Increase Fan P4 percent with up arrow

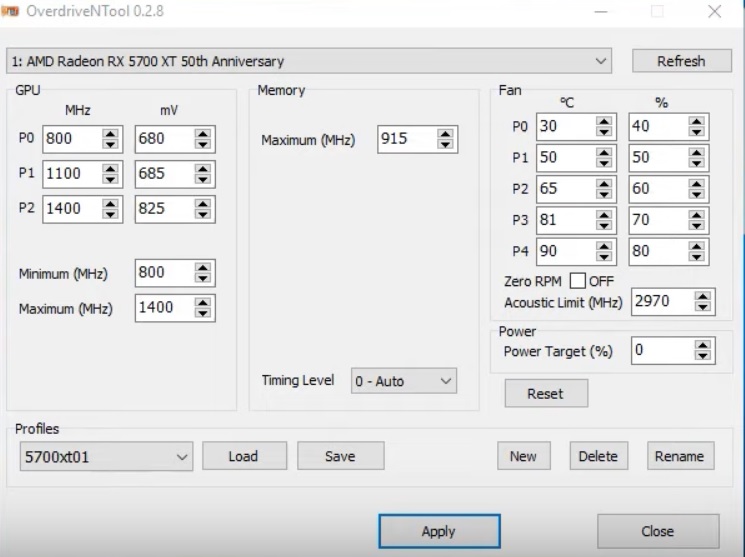tap(697, 247)
